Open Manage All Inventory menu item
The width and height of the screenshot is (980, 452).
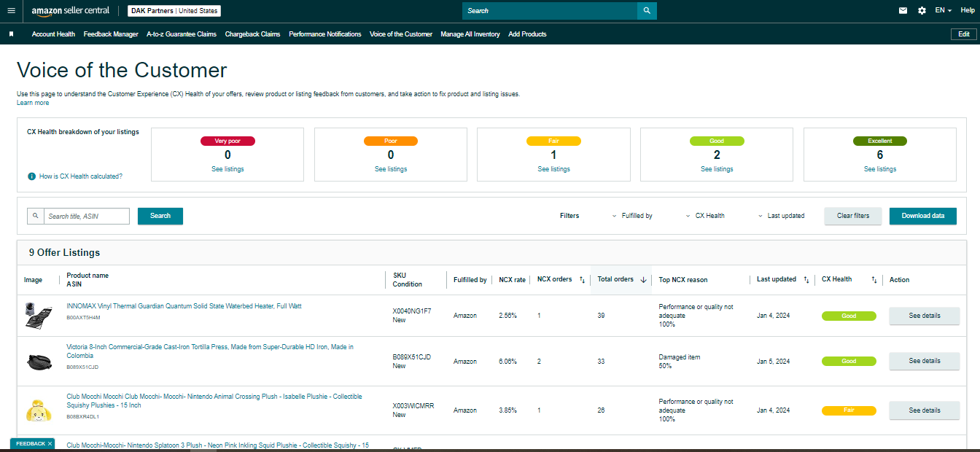470,34
